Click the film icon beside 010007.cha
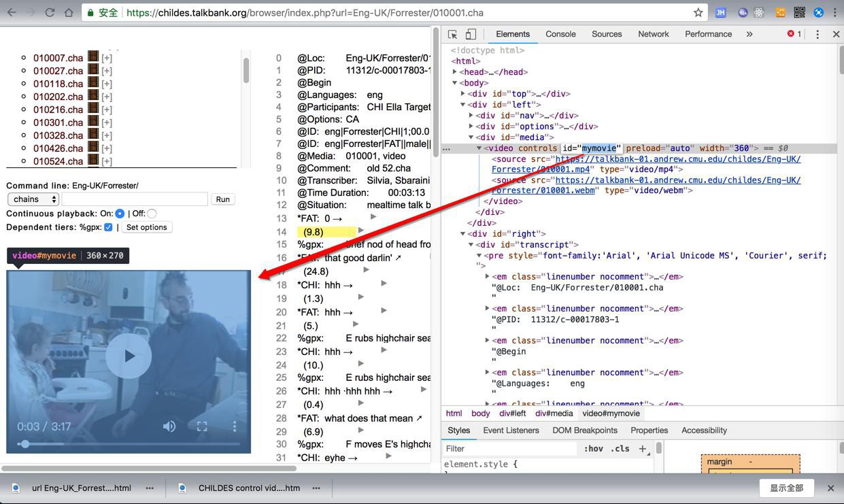This screenshot has height=504, width=844. click(93, 57)
